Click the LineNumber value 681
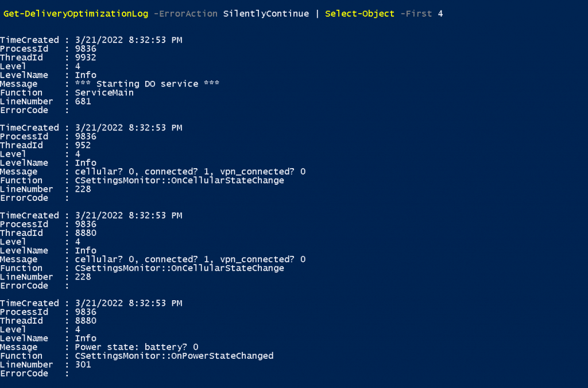The width and height of the screenshot is (588, 388). pos(83,101)
